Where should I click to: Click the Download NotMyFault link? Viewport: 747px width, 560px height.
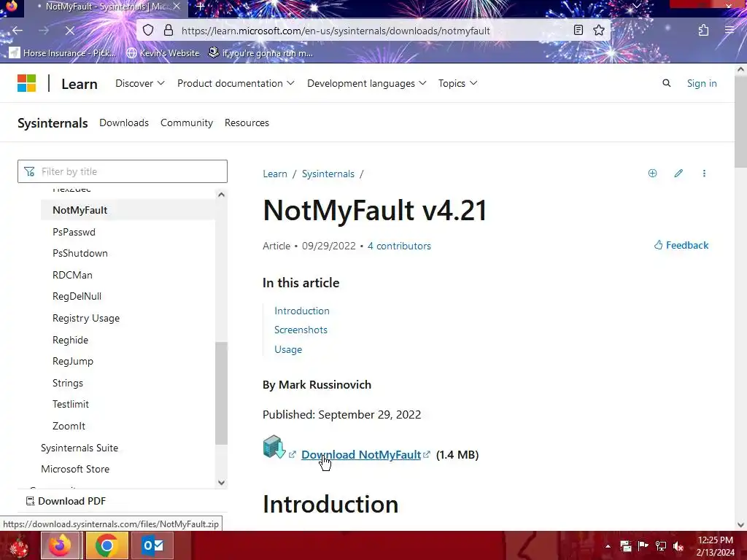pos(361,455)
